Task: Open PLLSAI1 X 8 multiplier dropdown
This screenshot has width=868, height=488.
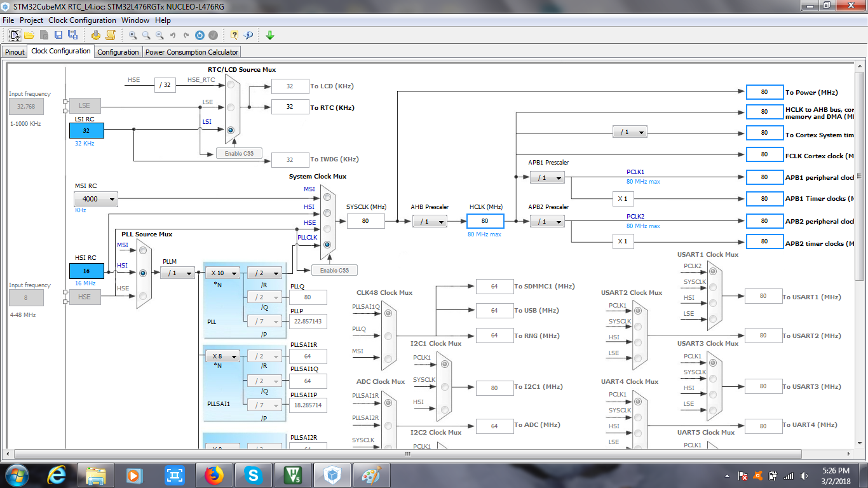Action: click(x=222, y=356)
